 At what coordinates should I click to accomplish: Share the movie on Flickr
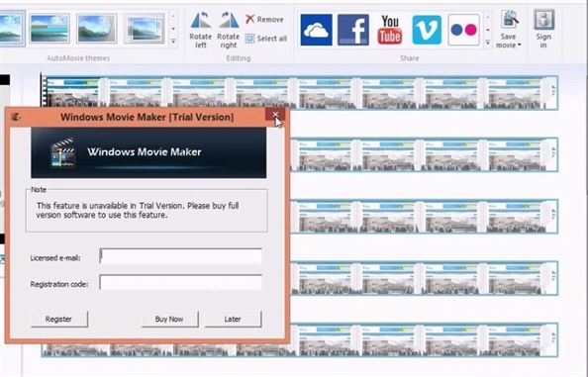pos(463,30)
